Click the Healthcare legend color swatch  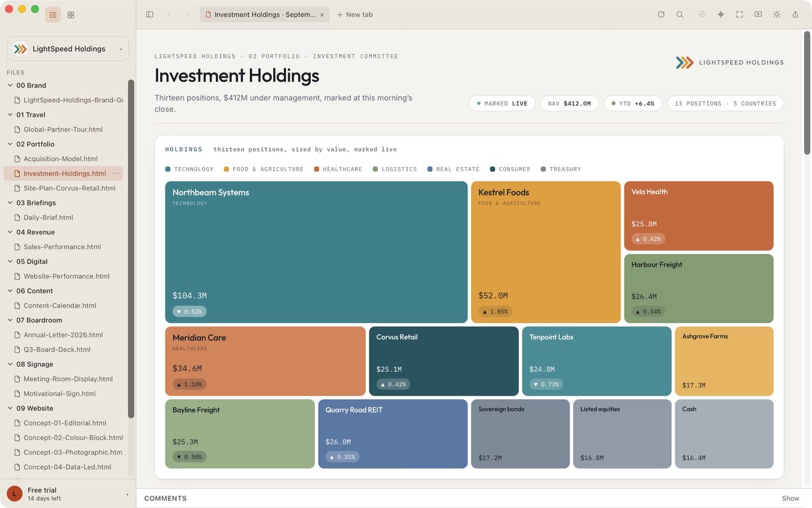pyautogui.click(x=317, y=169)
